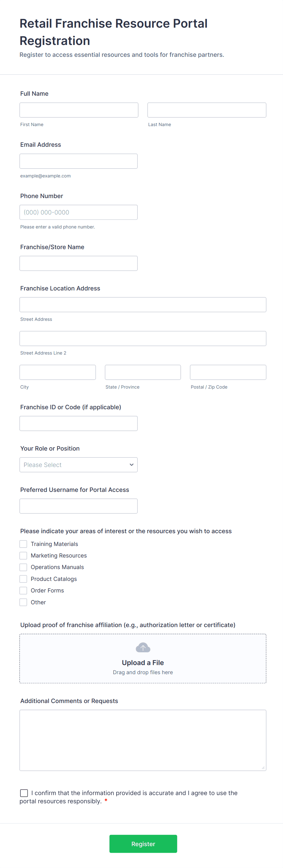Focus the Last Name field

[x=207, y=110]
